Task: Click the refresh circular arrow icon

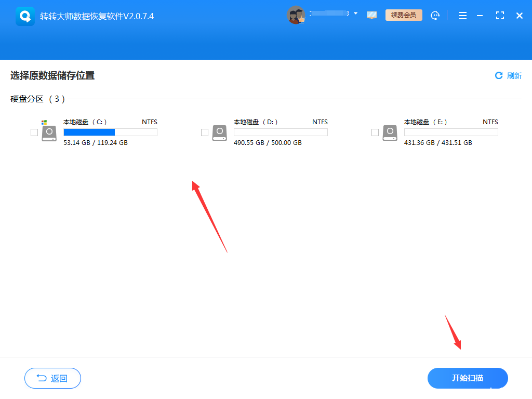Action: (498, 75)
